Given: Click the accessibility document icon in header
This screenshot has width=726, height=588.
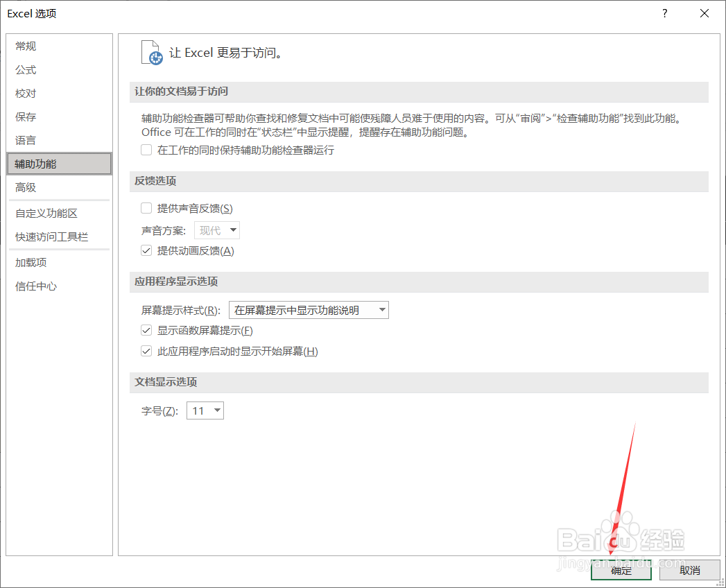Looking at the screenshot, I should point(152,52).
